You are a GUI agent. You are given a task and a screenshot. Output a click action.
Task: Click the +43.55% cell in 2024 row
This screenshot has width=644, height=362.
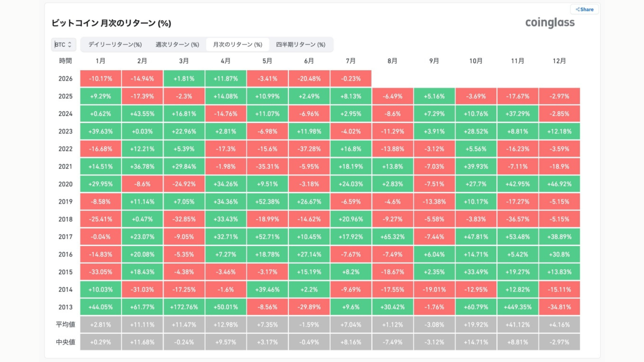[142, 114]
